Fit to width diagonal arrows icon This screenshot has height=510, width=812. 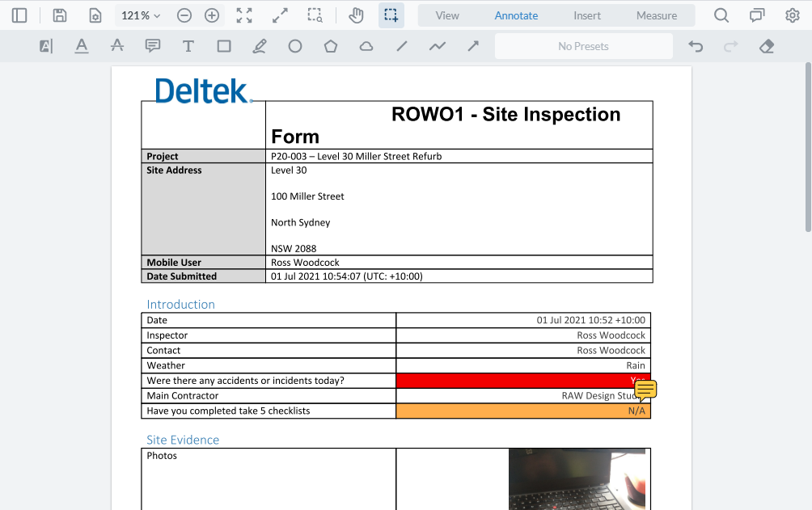280,15
